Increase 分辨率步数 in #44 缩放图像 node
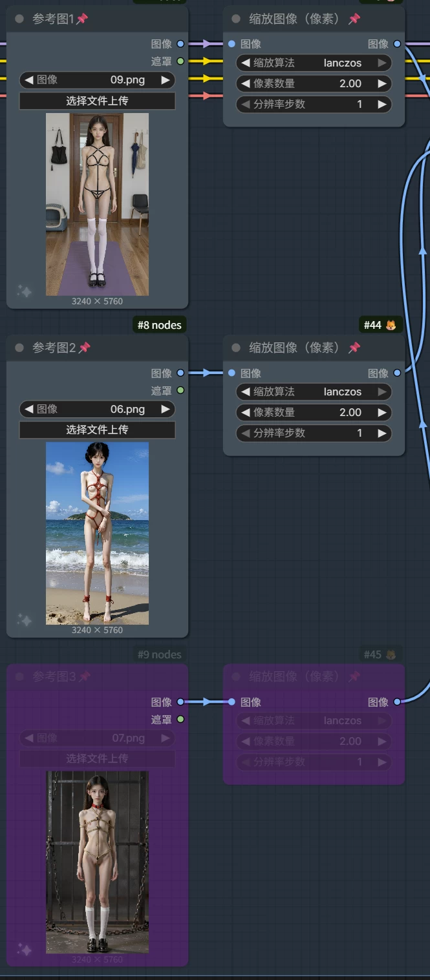The width and height of the screenshot is (430, 980). coord(382,433)
